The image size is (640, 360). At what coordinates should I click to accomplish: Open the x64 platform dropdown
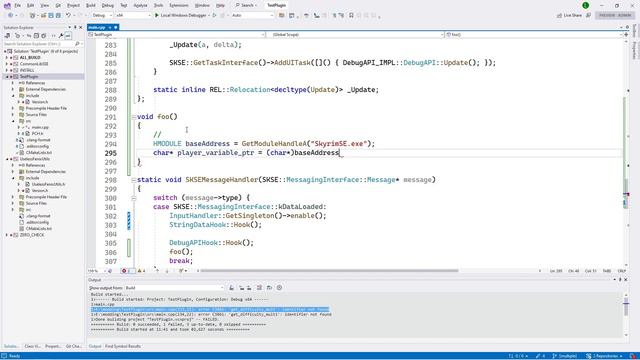tap(133, 15)
